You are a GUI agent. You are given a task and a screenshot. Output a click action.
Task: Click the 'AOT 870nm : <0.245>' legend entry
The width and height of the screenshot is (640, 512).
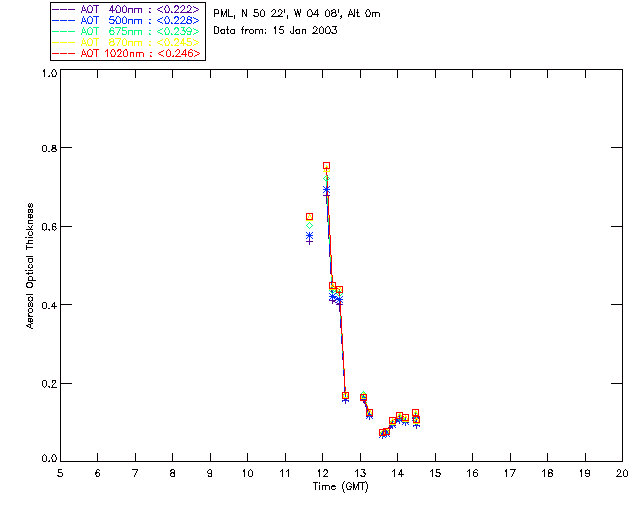coord(126,42)
